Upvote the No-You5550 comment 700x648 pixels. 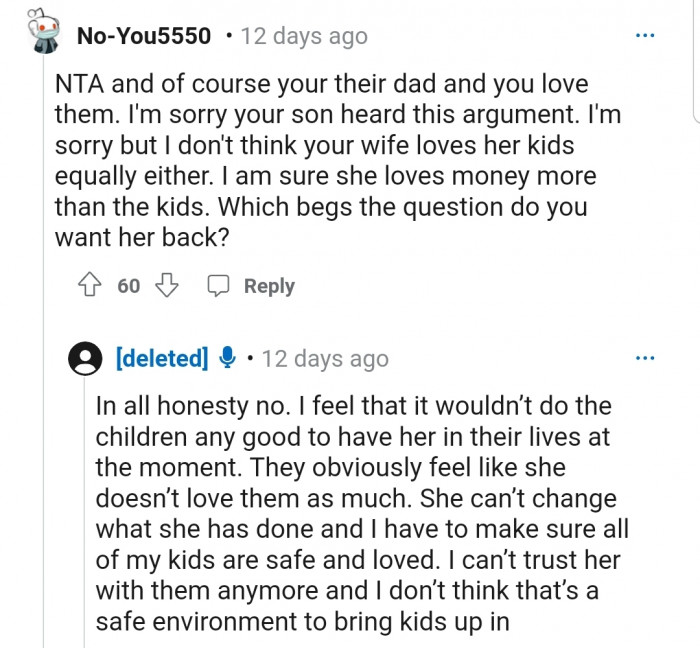pyautogui.click(x=92, y=286)
